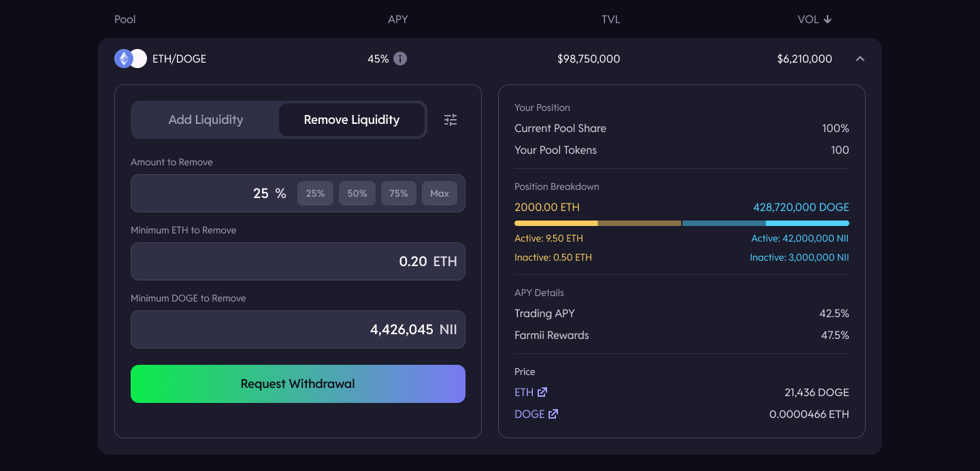Click the position breakdown bar
This screenshot has width=980, height=471.
coord(681,223)
